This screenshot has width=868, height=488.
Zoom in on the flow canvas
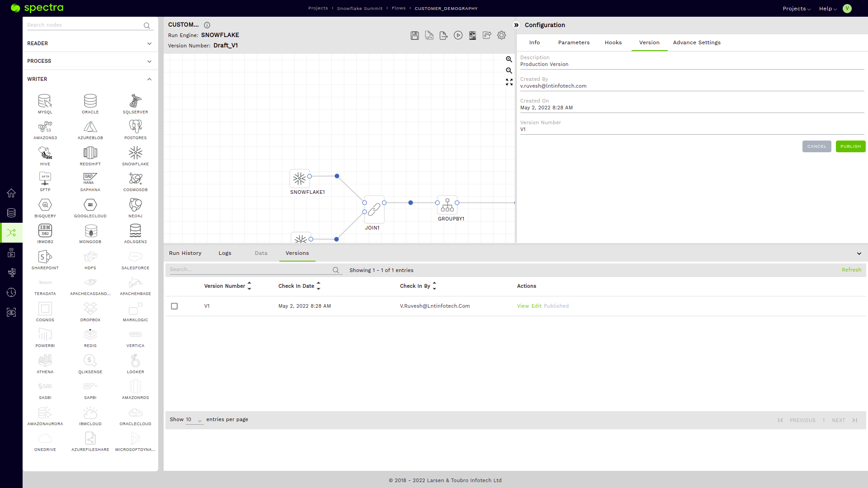509,59
